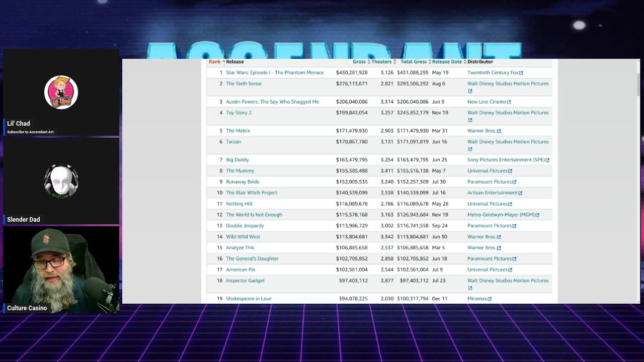The width and height of the screenshot is (644, 362).
Task: Click the New Line Cinema distributor link
Action: click(487, 102)
